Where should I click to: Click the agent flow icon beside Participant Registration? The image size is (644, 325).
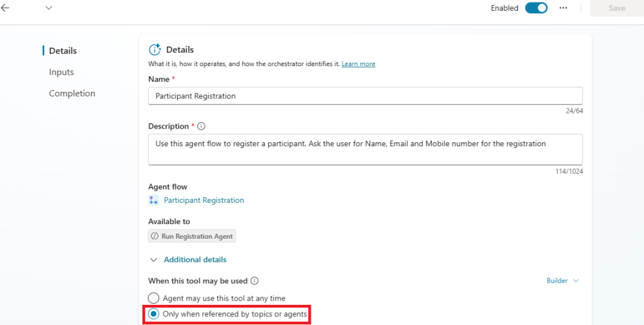(153, 200)
